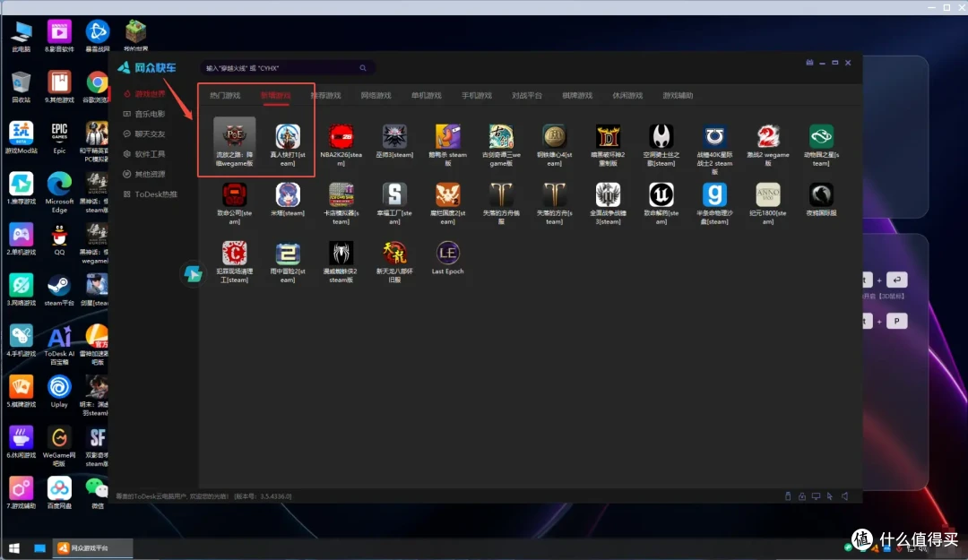
Task: Open 战锤40K星际战士2 steam icon
Action: [x=714, y=136]
